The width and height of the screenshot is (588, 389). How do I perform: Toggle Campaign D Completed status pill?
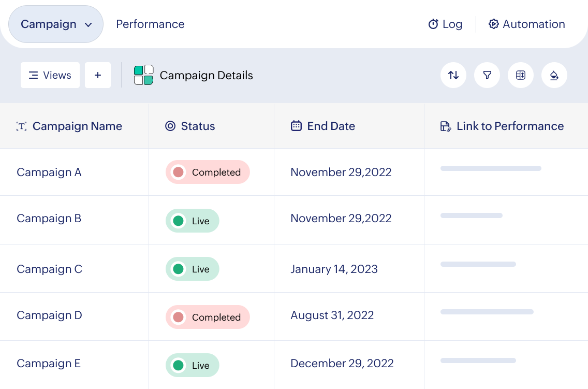(x=208, y=317)
